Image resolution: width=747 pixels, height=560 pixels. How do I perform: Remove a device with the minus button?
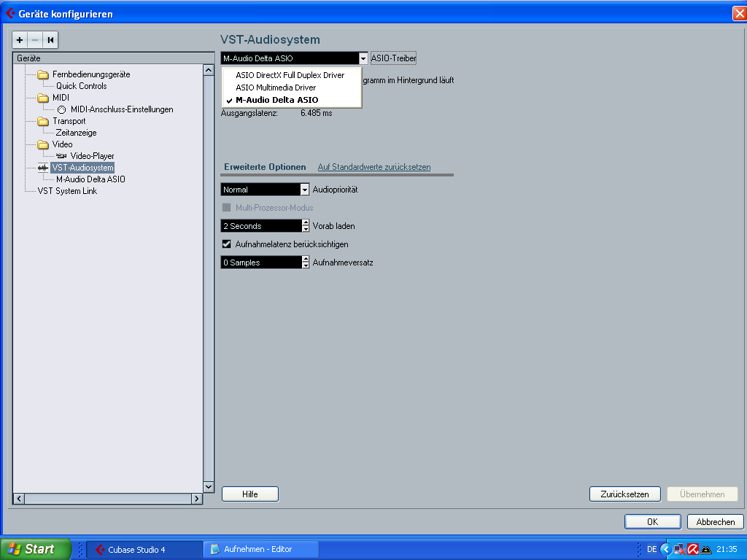click(35, 40)
